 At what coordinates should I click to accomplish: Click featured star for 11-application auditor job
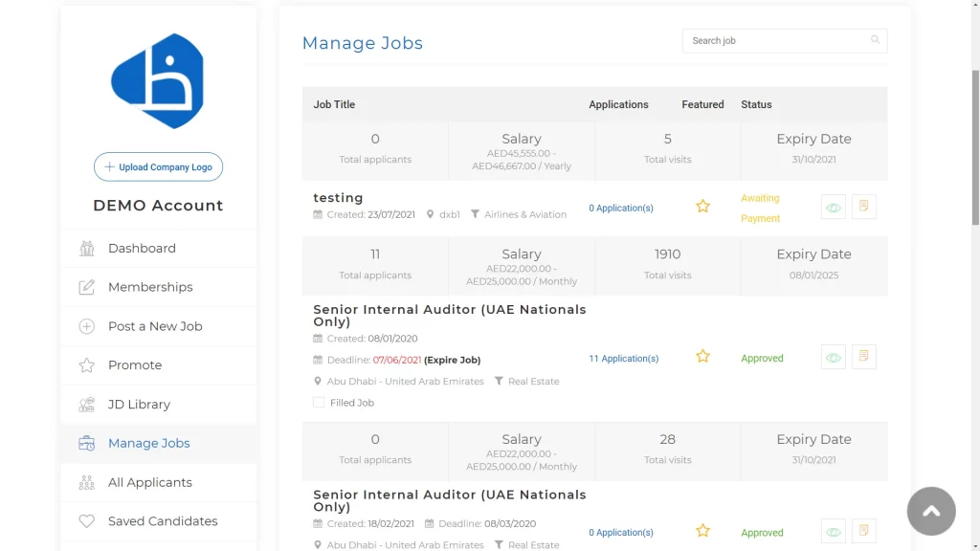click(x=702, y=356)
